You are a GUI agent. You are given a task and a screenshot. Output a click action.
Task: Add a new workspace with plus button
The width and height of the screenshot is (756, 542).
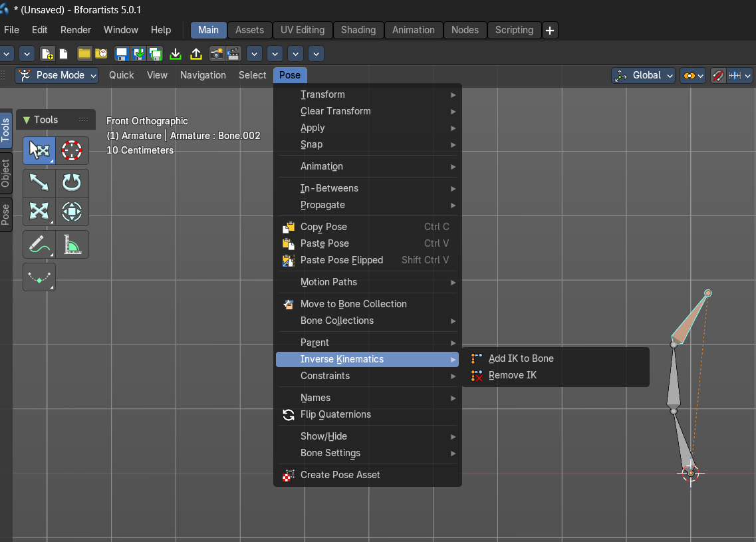(550, 31)
